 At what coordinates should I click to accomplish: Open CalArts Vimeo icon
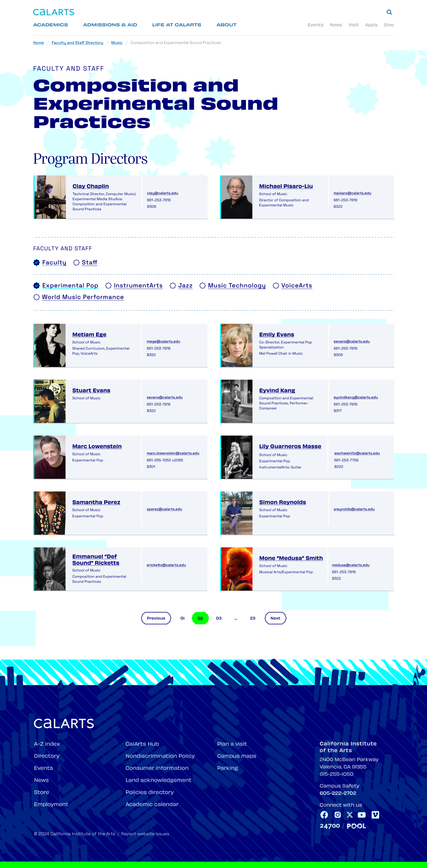tap(375, 815)
